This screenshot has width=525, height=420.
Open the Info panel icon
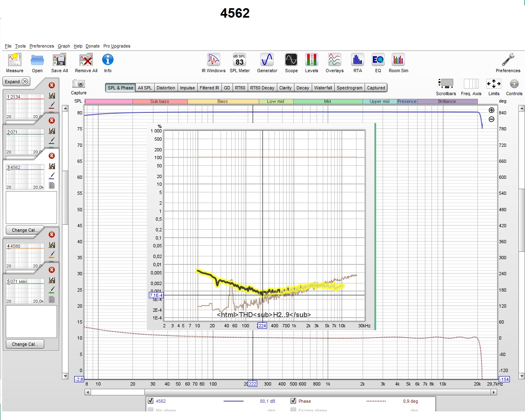(x=108, y=60)
